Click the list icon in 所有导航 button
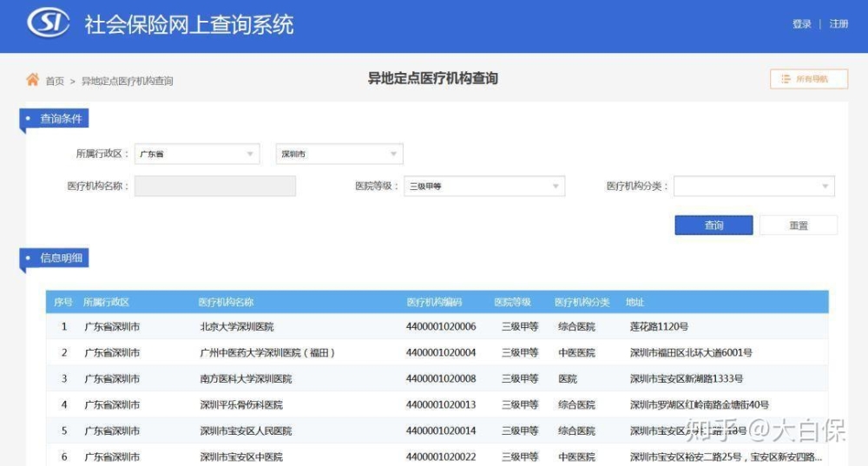 [x=786, y=79]
